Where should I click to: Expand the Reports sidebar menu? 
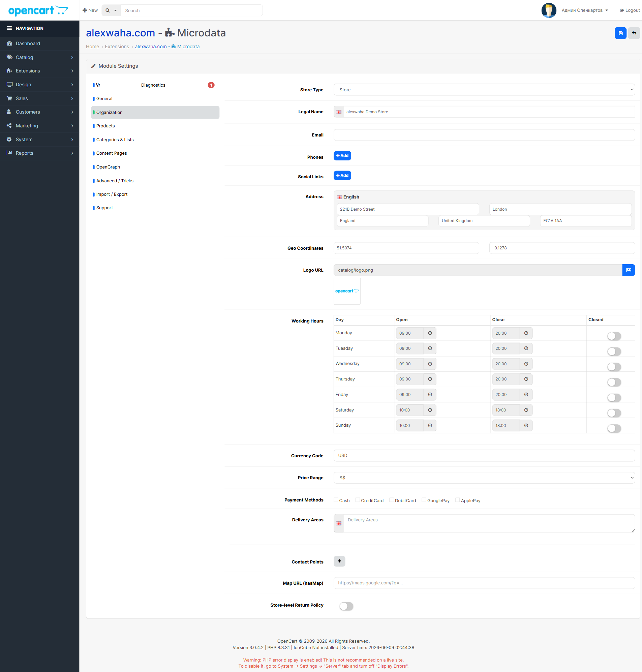click(40, 153)
